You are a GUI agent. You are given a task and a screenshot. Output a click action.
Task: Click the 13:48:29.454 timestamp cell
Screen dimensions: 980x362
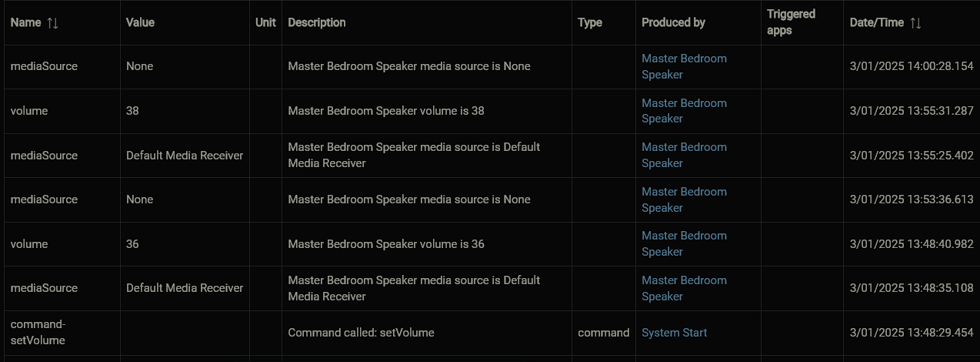tap(912, 333)
